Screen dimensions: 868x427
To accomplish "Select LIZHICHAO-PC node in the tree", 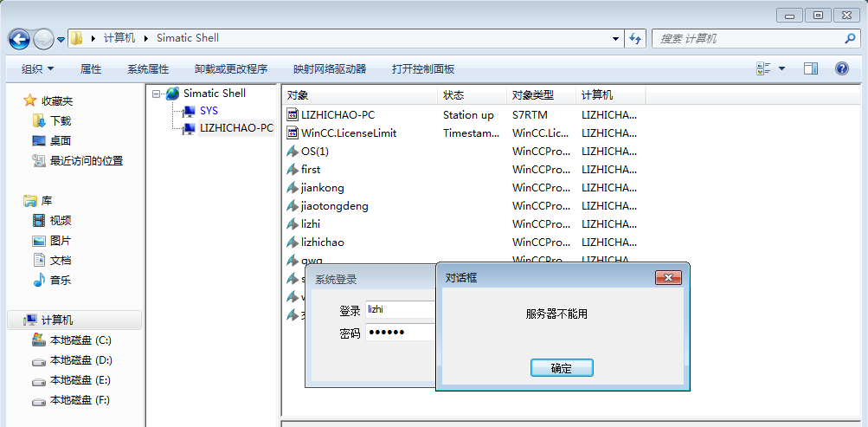I will (236, 128).
